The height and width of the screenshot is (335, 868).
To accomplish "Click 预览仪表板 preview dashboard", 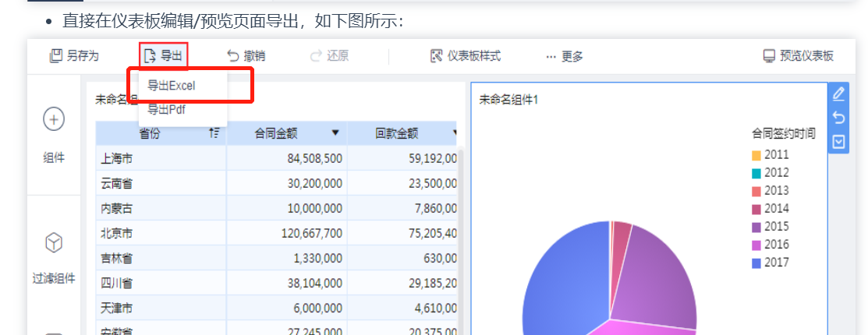I will (x=799, y=56).
